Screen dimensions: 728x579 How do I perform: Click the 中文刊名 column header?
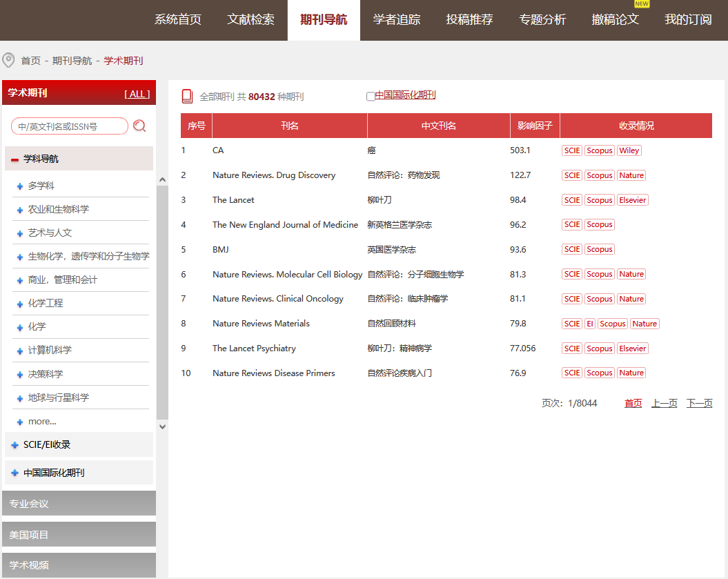click(439, 126)
